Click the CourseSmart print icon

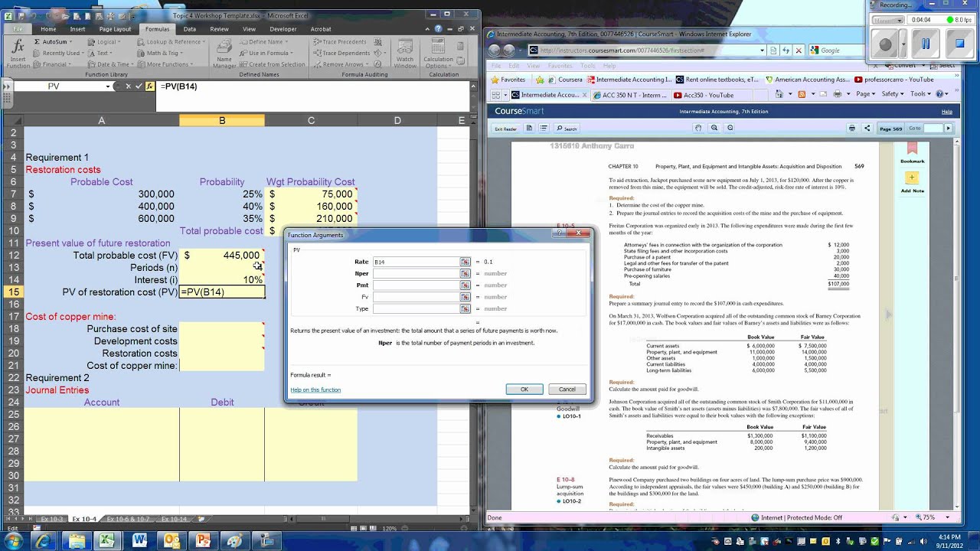(852, 129)
